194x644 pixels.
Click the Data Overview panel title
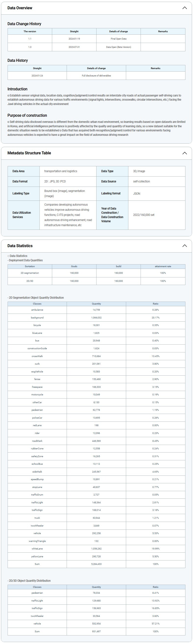(20, 8)
